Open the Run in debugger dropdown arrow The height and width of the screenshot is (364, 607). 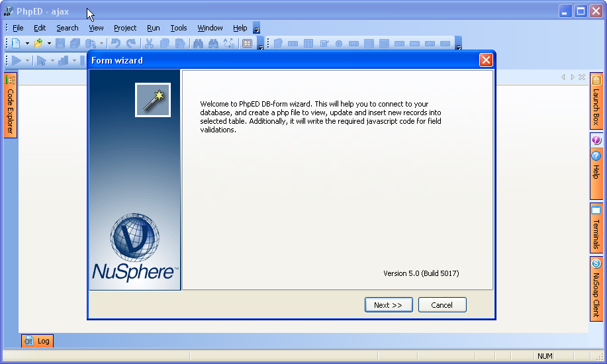pos(52,60)
